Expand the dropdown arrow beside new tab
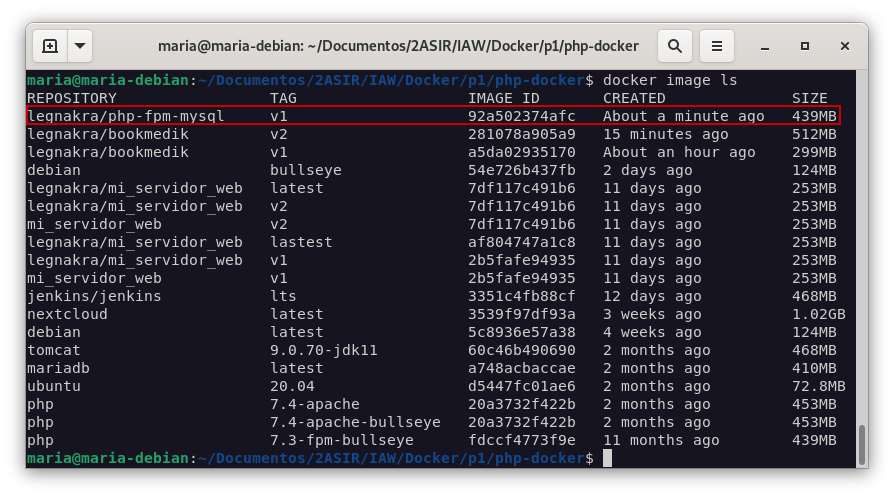The image size is (894, 497). click(x=79, y=46)
